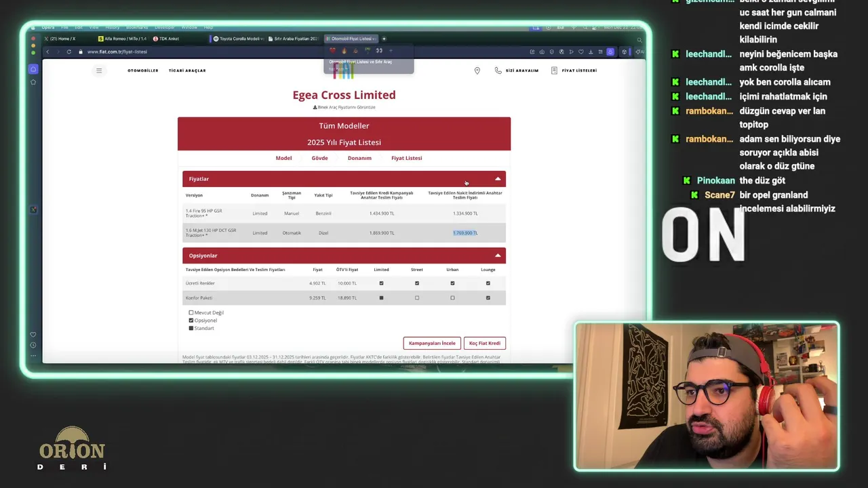Toggle Konfor Paketi checkbox under Lounge

pyautogui.click(x=488, y=298)
